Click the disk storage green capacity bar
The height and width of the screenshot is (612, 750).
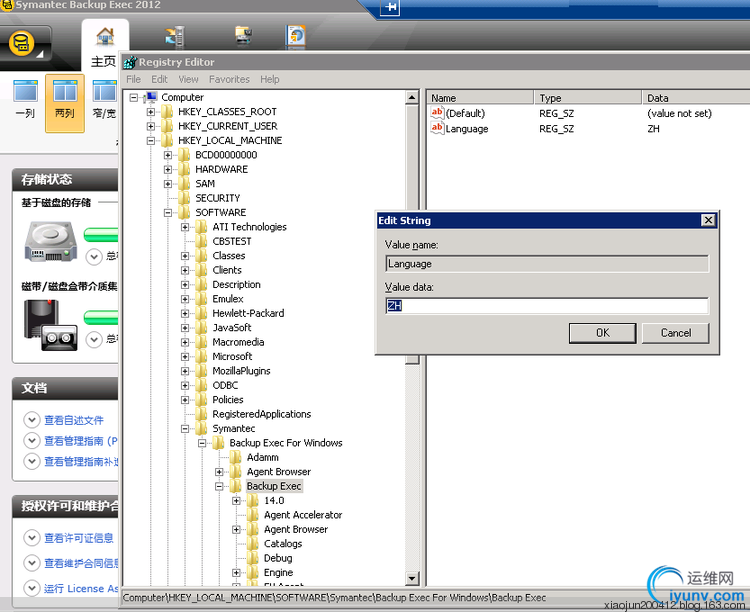[101, 235]
